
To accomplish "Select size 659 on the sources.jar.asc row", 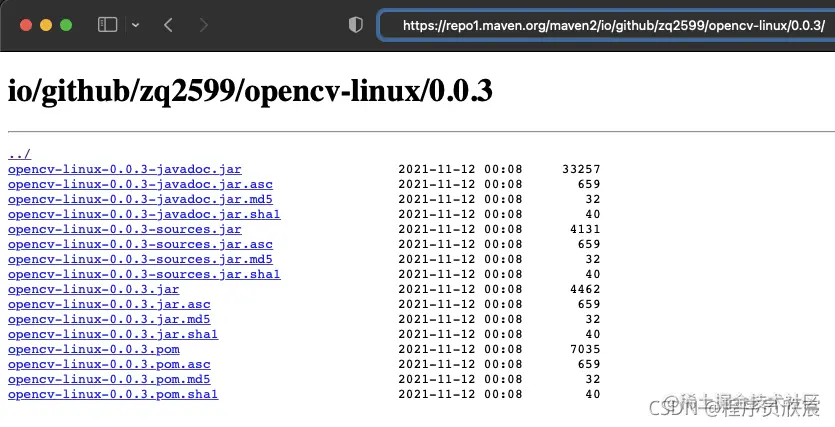I will (x=589, y=244).
